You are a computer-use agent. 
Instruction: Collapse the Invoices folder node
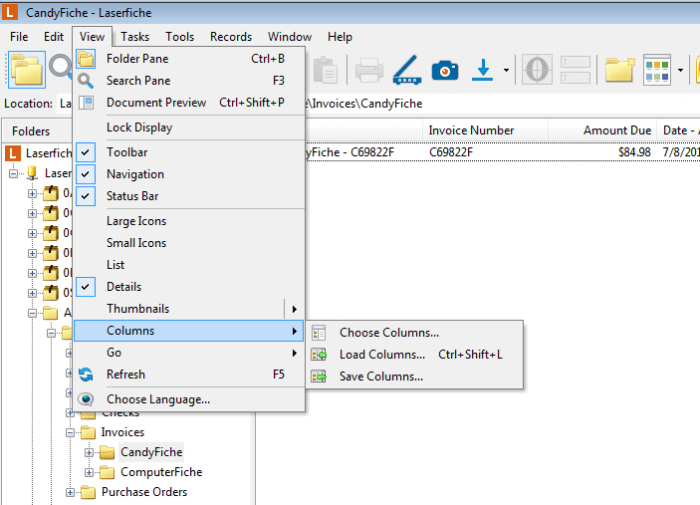point(70,433)
